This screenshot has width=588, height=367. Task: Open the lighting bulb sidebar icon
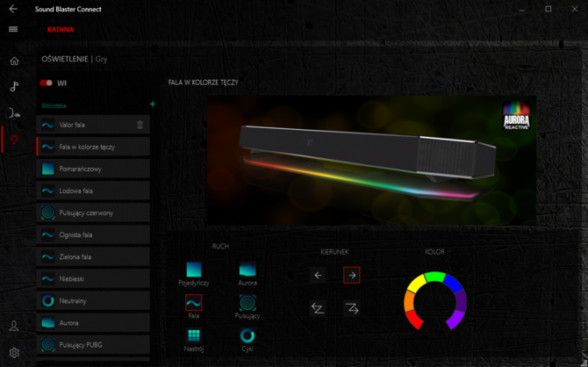(x=14, y=139)
